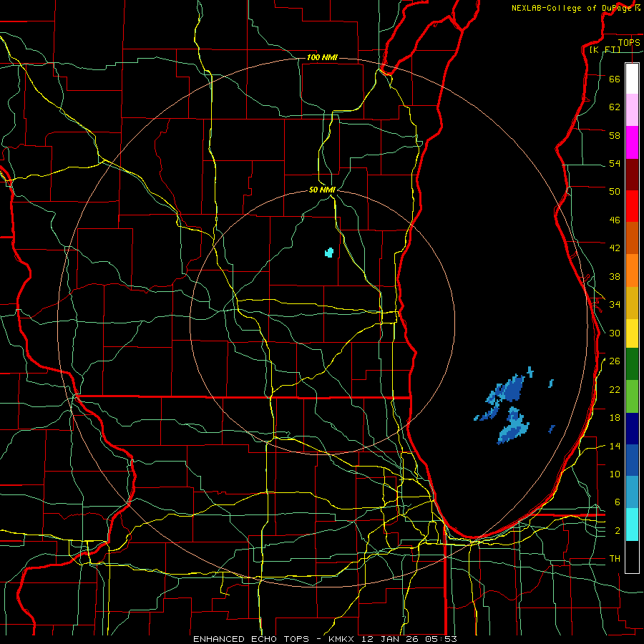The image size is (644, 644).
Task: Select the 2 legend scale label
Action: (618, 530)
